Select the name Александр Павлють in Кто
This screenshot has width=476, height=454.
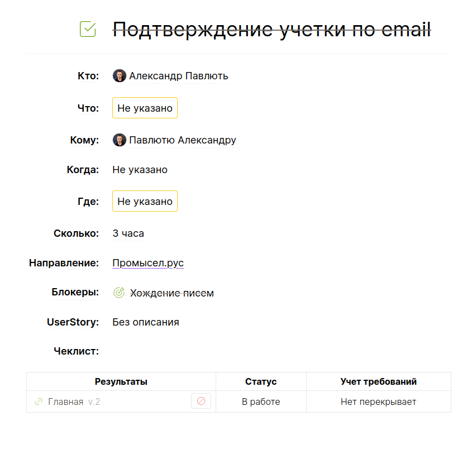click(x=178, y=76)
